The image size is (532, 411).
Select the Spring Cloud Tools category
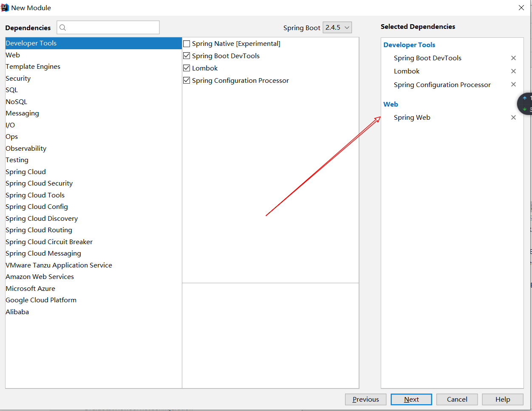(x=93, y=195)
